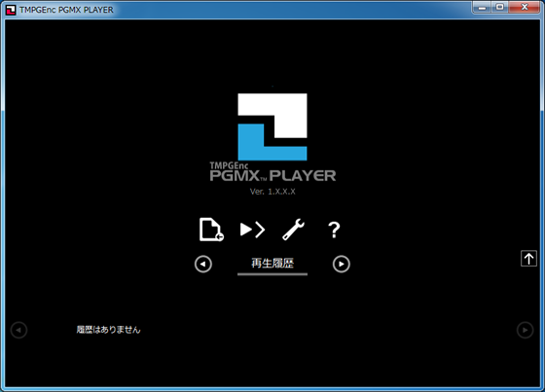This screenshot has width=545, height=392.
Task: Click the up arrow box icon
Action: click(528, 258)
